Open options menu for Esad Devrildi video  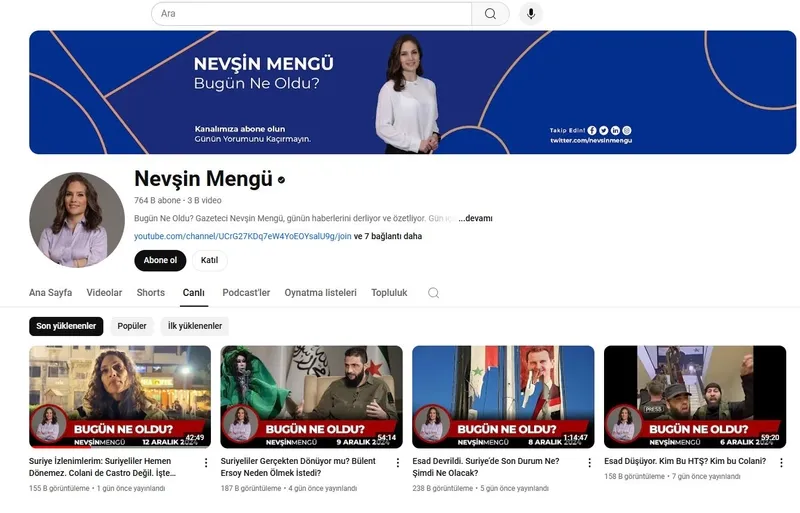click(x=590, y=463)
